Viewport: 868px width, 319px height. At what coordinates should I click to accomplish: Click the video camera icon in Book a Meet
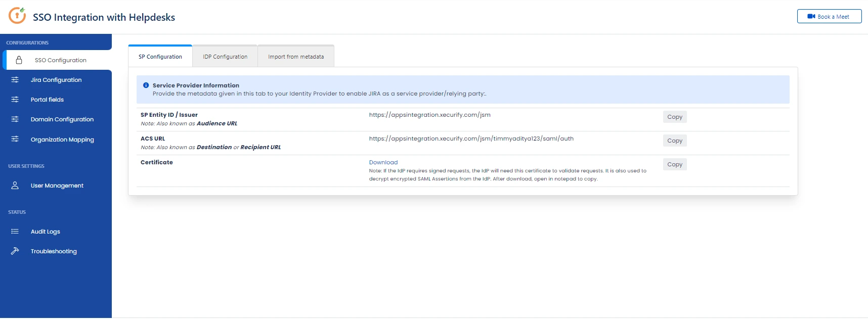[811, 17]
